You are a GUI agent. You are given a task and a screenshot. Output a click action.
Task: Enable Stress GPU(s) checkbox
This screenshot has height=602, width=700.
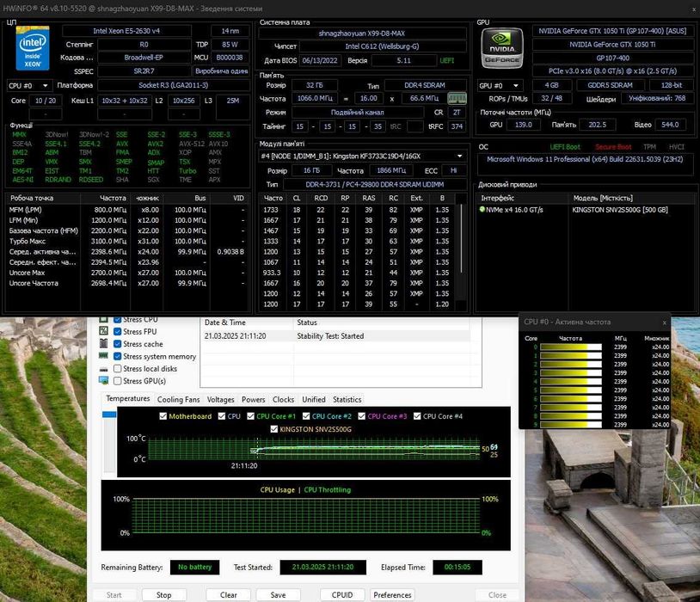(118, 381)
